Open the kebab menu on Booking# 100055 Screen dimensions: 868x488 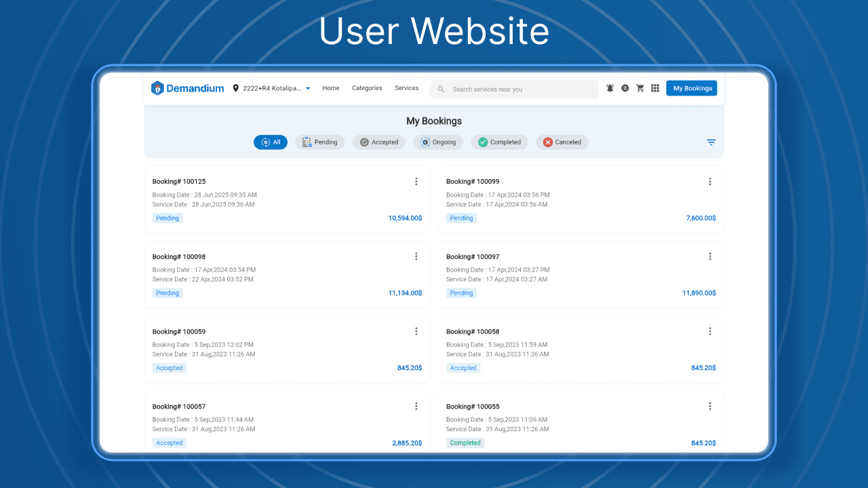pos(710,406)
